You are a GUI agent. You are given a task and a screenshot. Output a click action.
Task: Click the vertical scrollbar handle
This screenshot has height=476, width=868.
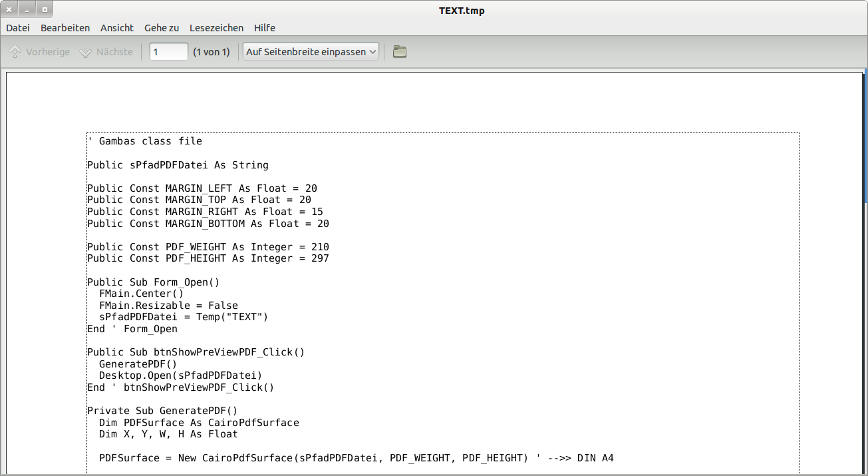click(865, 133)
